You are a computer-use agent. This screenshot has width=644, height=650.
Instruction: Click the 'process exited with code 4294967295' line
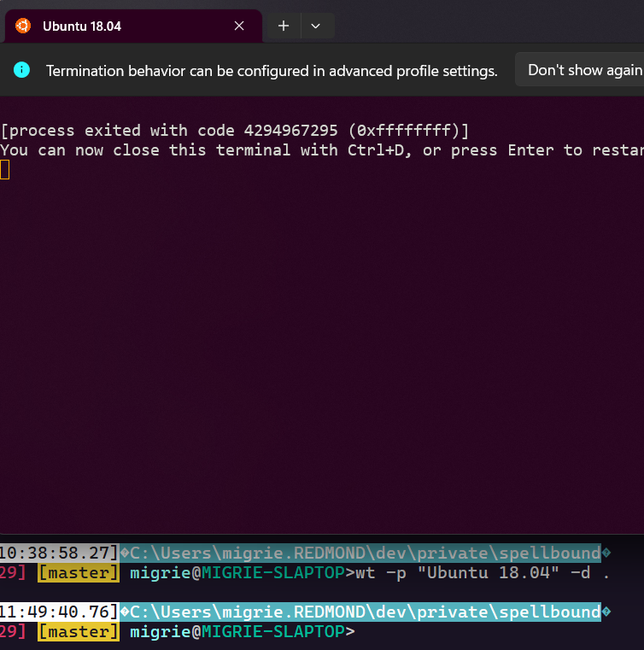[x=235, y=131]
